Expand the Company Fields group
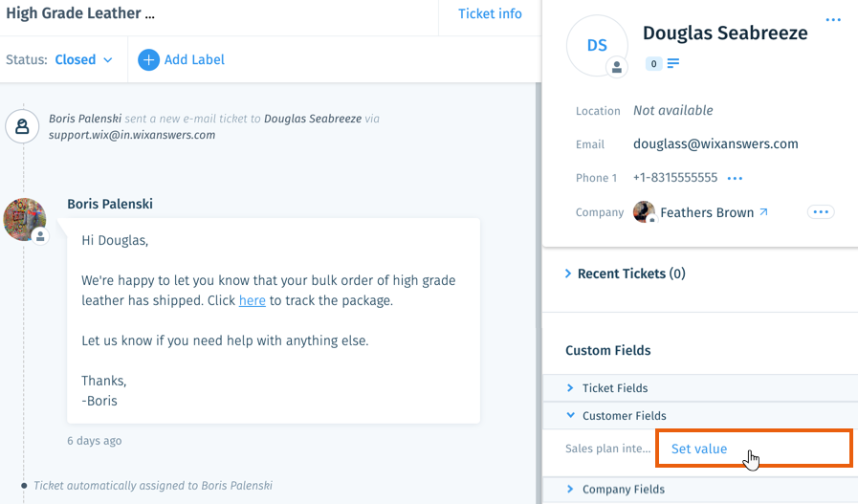This screenshot has height=504, width=858. click(x=616, y=490)
